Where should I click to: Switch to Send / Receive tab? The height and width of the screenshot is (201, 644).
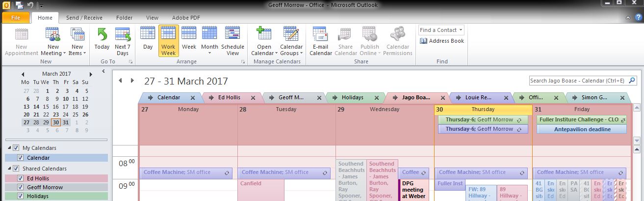pyautogui.click(x=84, y=18)
